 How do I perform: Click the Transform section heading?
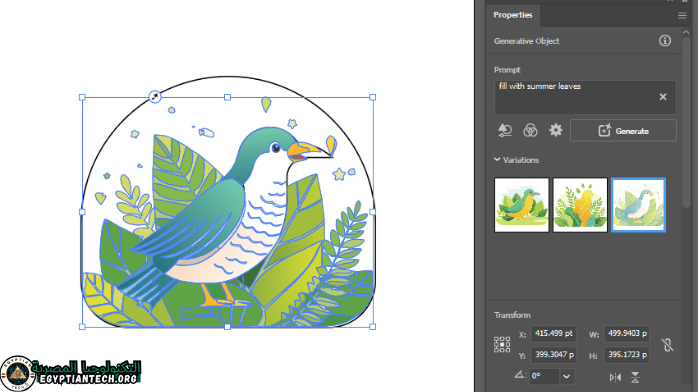pos(512,315)
